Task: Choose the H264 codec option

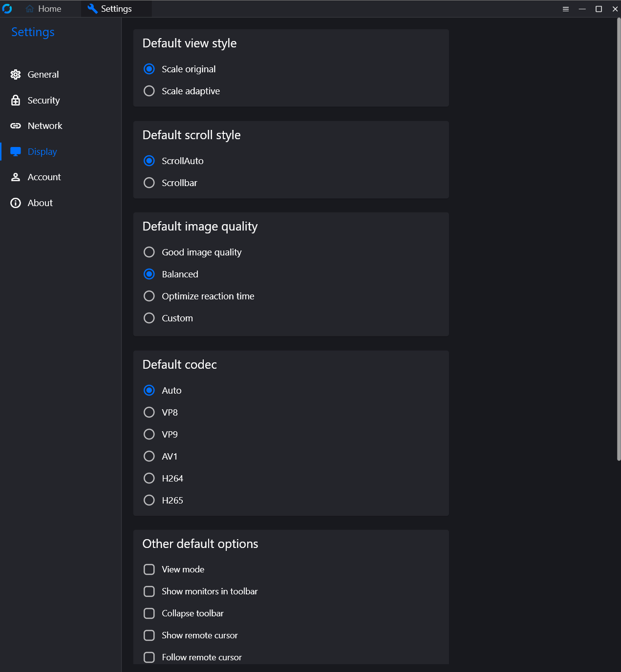Action: click(x=149, y=478)
